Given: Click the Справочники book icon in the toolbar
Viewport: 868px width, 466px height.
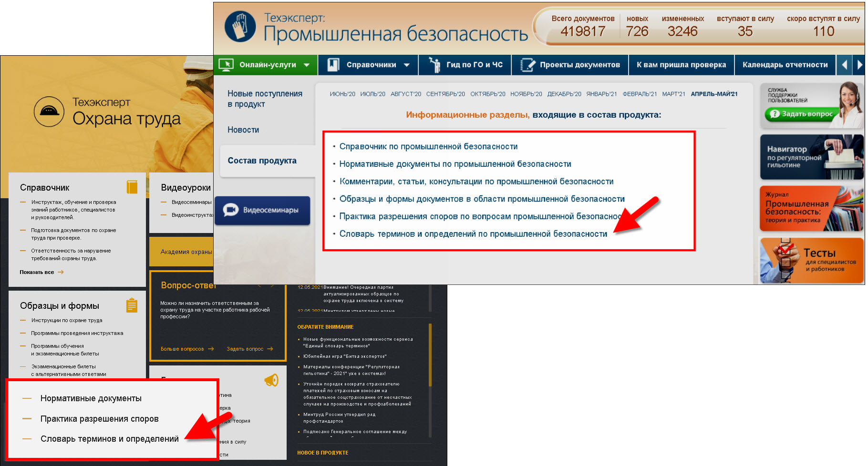Looking at the screenshot, I should [333, 65].
